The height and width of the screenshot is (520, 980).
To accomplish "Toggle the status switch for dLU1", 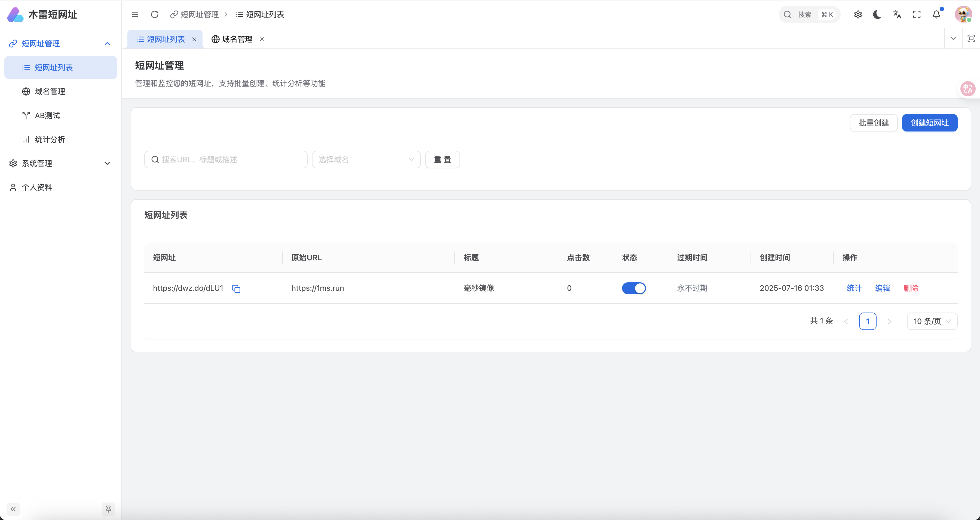I will pyautogui.click(x=633, y=288).
